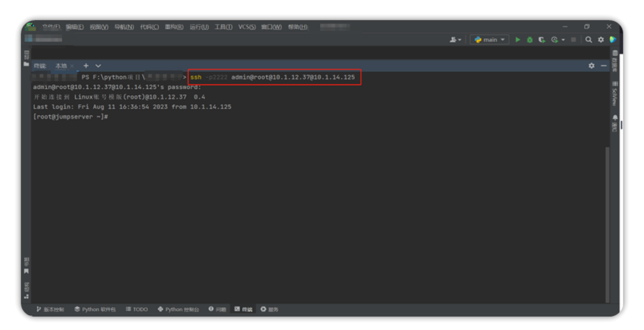
Task: Click the profiler run icon
Action: coord(555,40)
